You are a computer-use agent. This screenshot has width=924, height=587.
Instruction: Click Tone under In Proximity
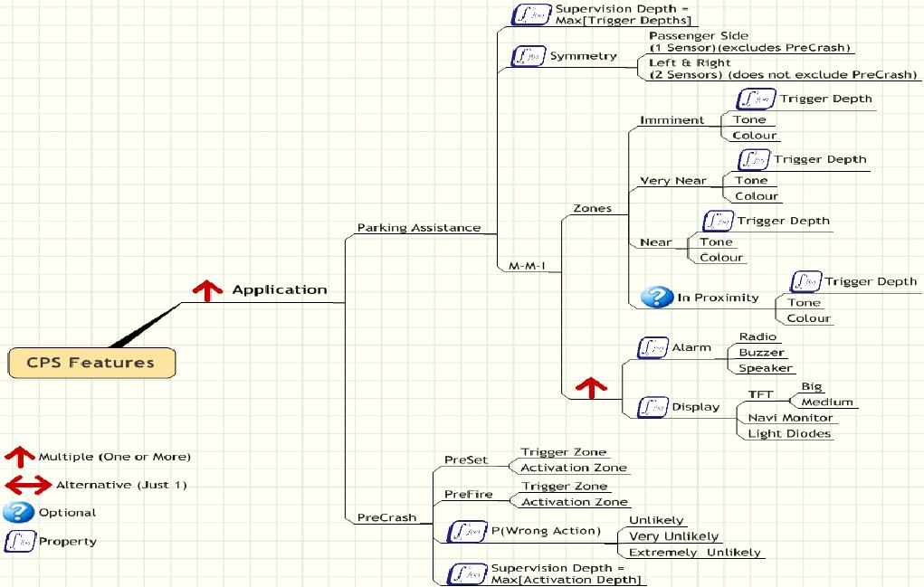[804, 303]
